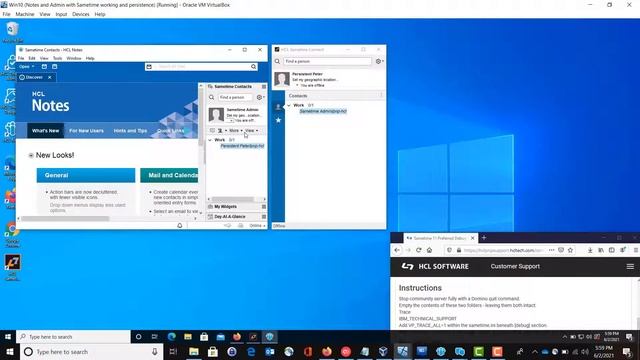This screenshot has width=640, height=360.
Task: Open the Edit menu in HCL Notes
Action: point(32,58)
